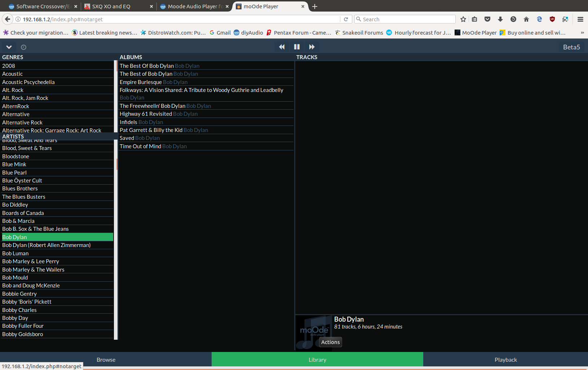588x370 pixels.
Task: Go back with browser back arrow
Action: point(8,19)
